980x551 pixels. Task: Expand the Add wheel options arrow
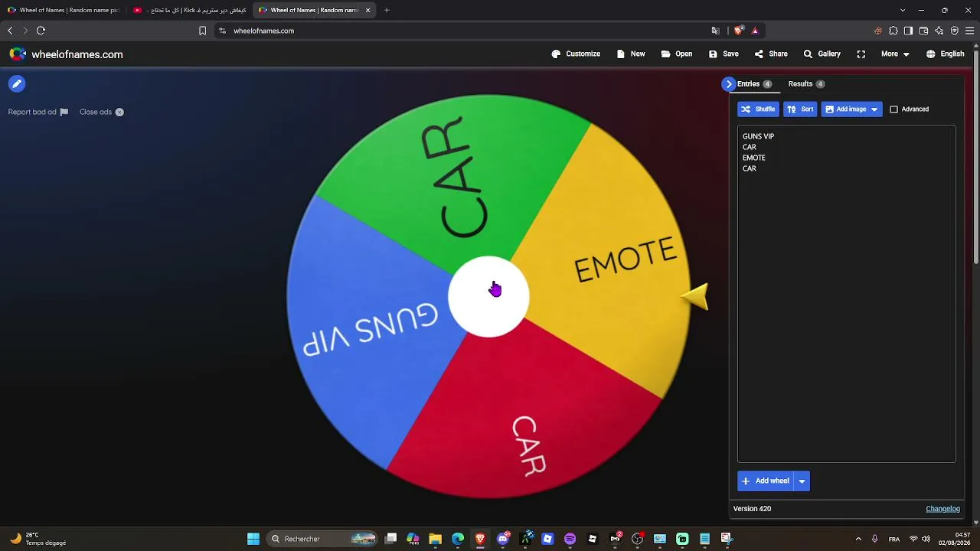(802, 481)
